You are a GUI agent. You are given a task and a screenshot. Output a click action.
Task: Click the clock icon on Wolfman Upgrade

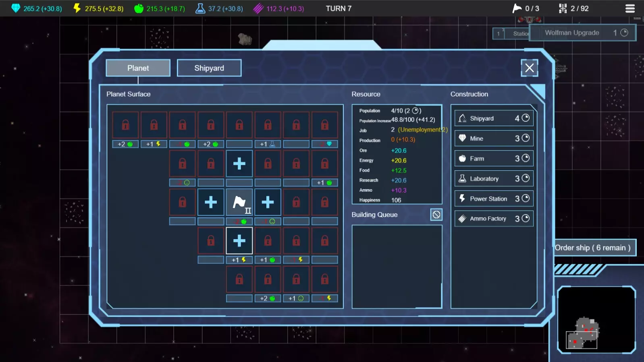point(624,33)
